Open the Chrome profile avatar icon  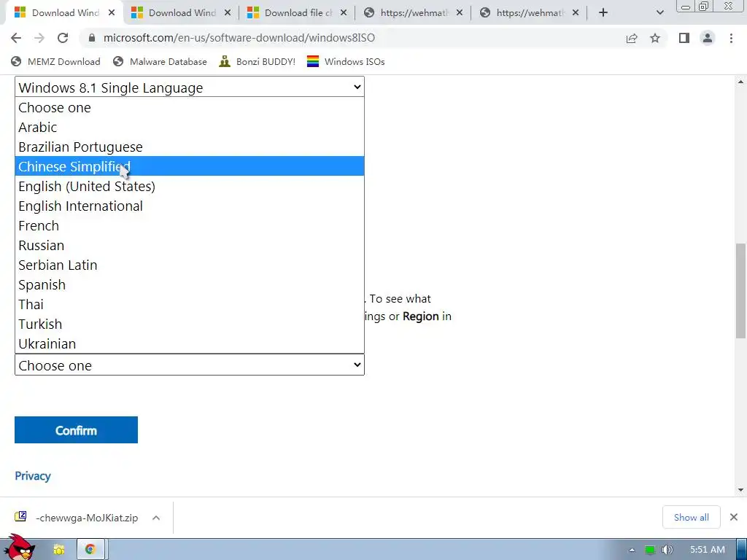pyautogui.click(x=708, y=38)
